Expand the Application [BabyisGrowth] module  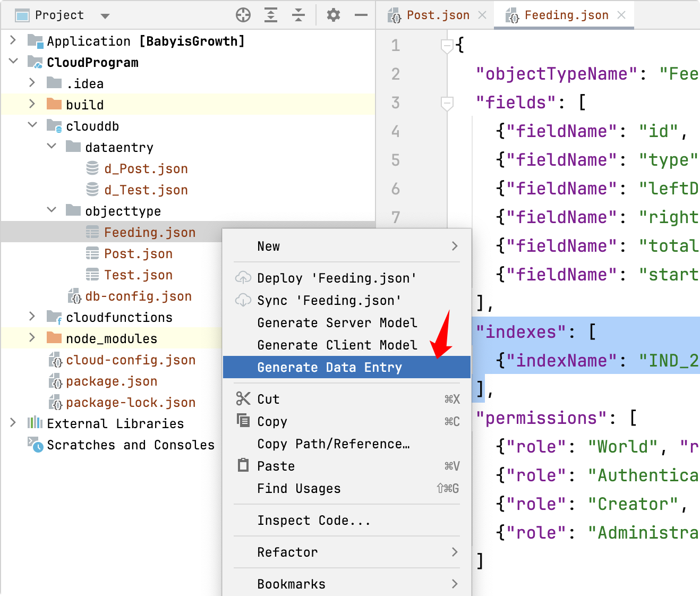click(13, 40)
